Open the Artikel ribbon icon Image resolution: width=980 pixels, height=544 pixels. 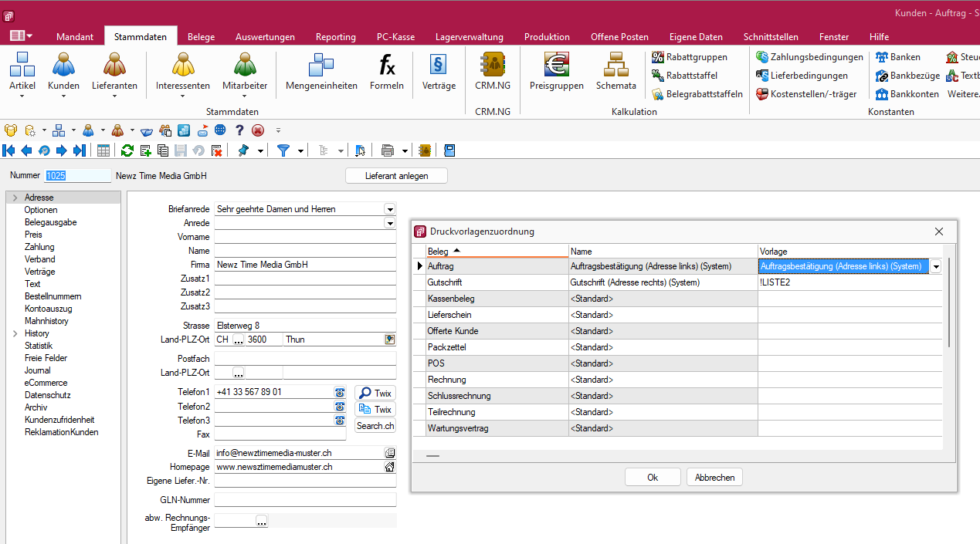pos(22,73)
